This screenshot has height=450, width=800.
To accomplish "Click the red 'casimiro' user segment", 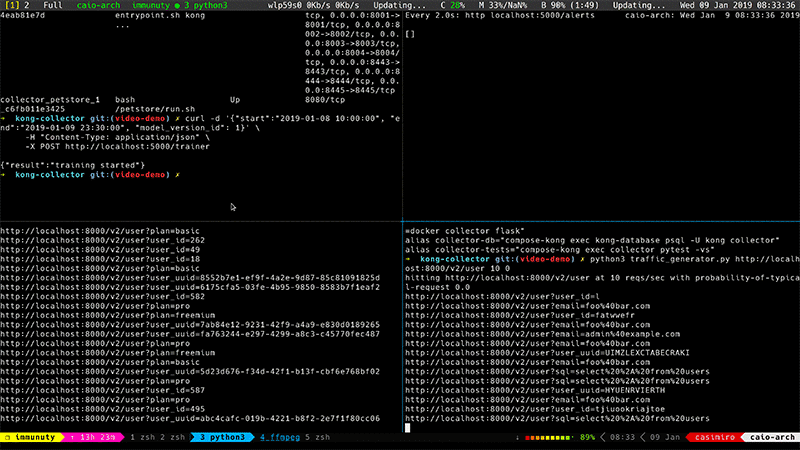I will [x=715, y=437].
